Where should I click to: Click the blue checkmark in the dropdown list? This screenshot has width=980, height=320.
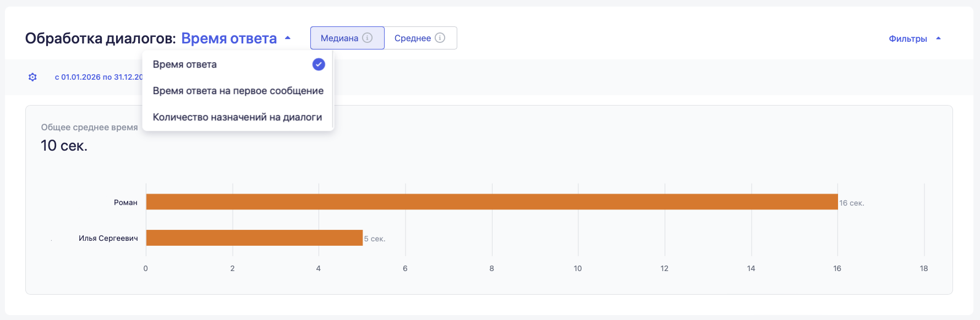coord(319,64)
